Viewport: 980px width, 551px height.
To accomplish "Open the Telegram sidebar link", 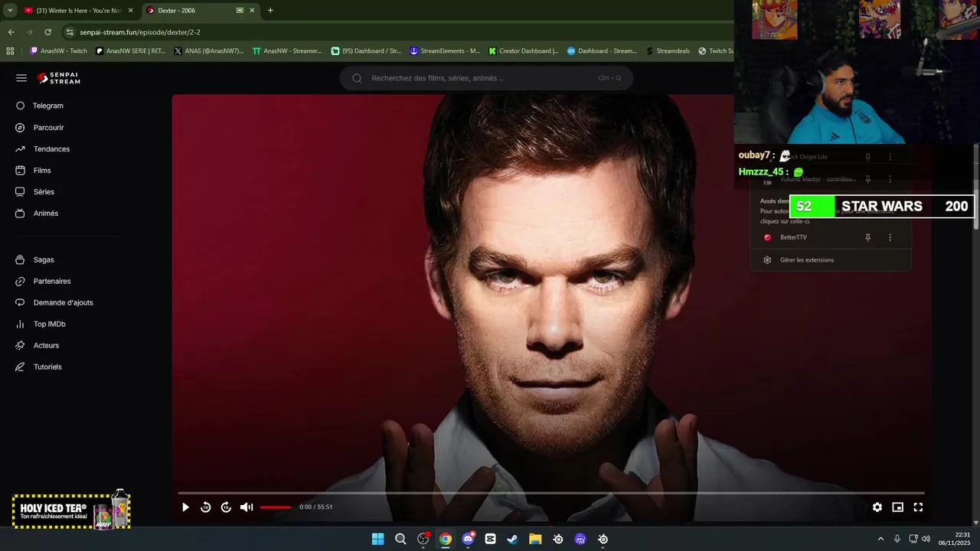I will coord(47,106).
